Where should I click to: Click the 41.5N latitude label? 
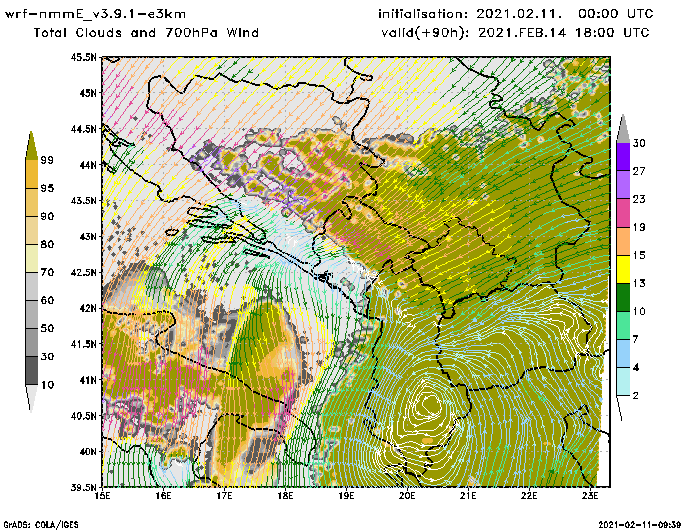[83, 344]
